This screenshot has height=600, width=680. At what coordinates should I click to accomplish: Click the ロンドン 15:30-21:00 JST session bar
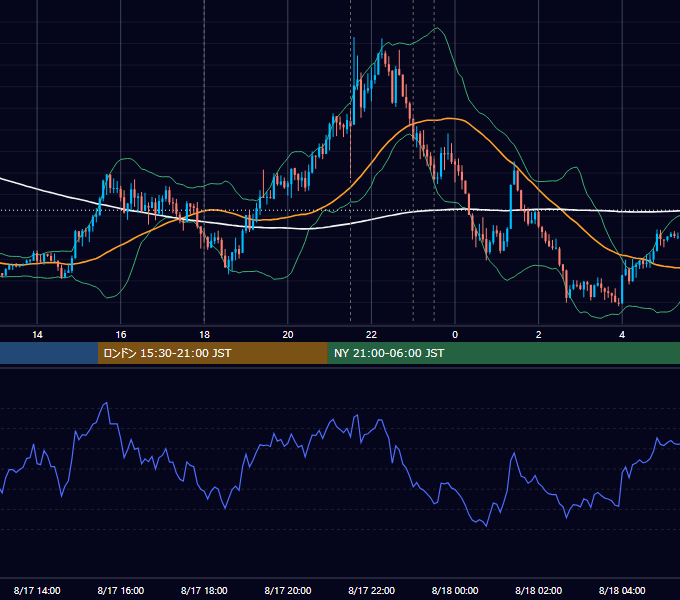point(212,353)
